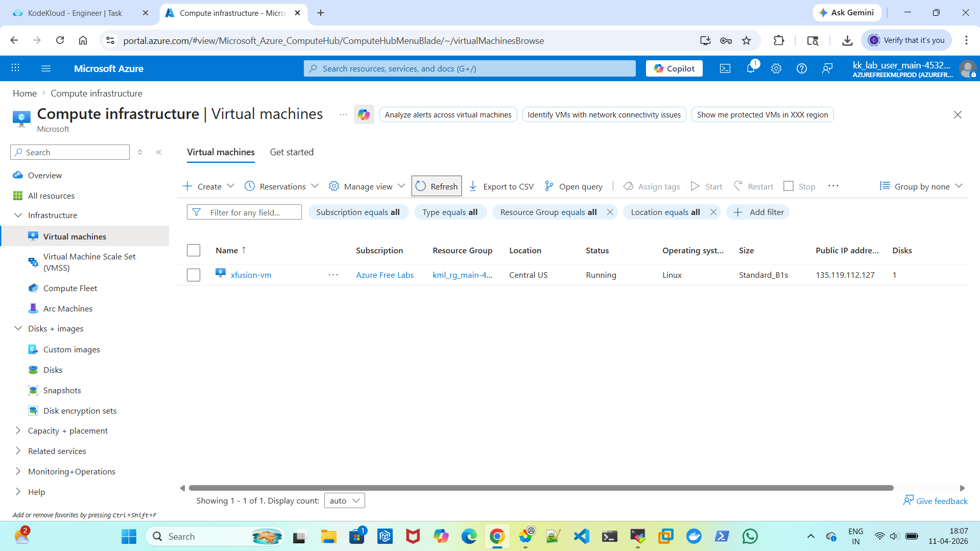Select the xfusion-vm row checkbox
Viewport: 980px width, 551px height.
(x=194, y=275)
